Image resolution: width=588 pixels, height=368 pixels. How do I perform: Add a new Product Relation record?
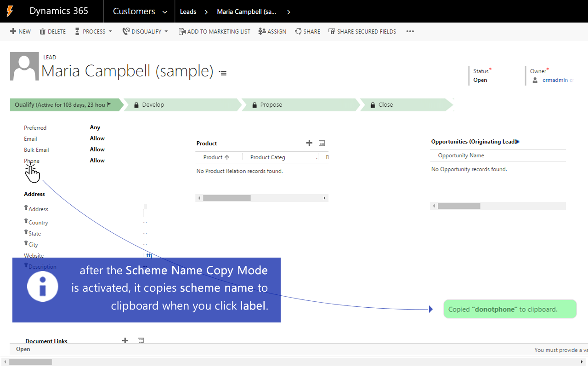point(309,143)
